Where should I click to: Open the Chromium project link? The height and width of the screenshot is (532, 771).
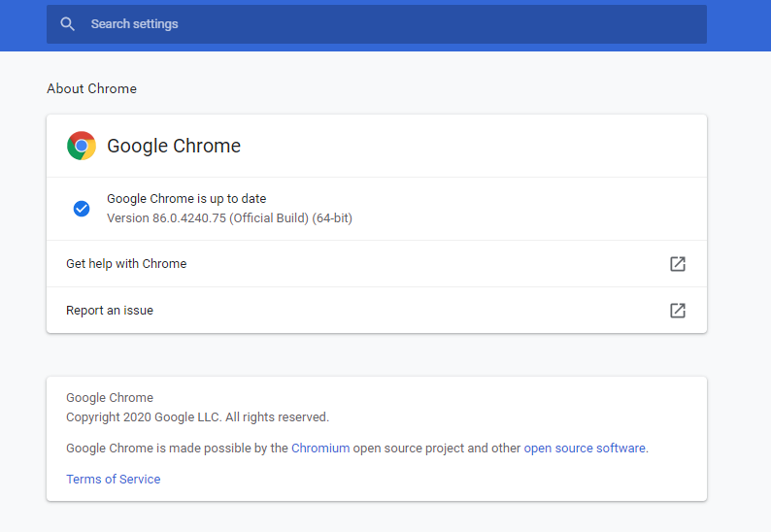click(x=320, y=449)
